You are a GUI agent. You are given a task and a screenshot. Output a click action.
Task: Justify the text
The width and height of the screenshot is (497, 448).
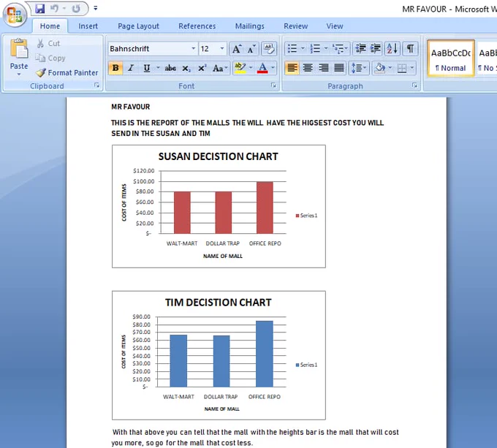point(339,68)
